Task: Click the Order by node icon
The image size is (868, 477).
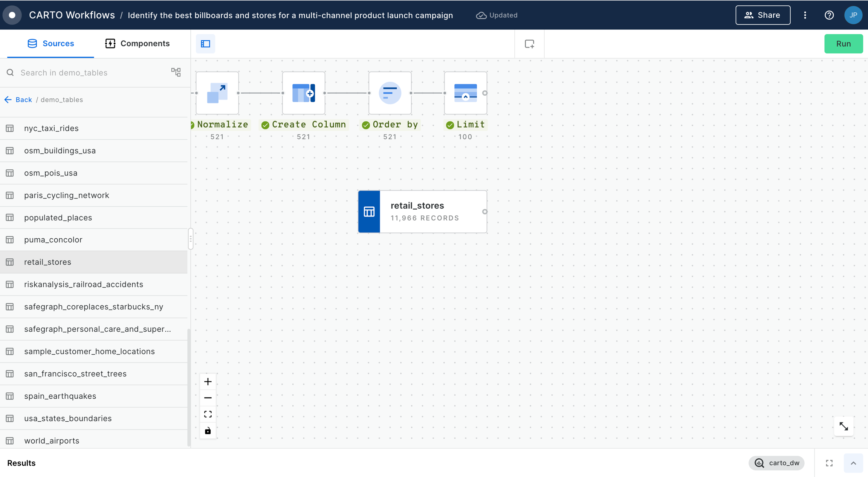Action: coord(390,93)
